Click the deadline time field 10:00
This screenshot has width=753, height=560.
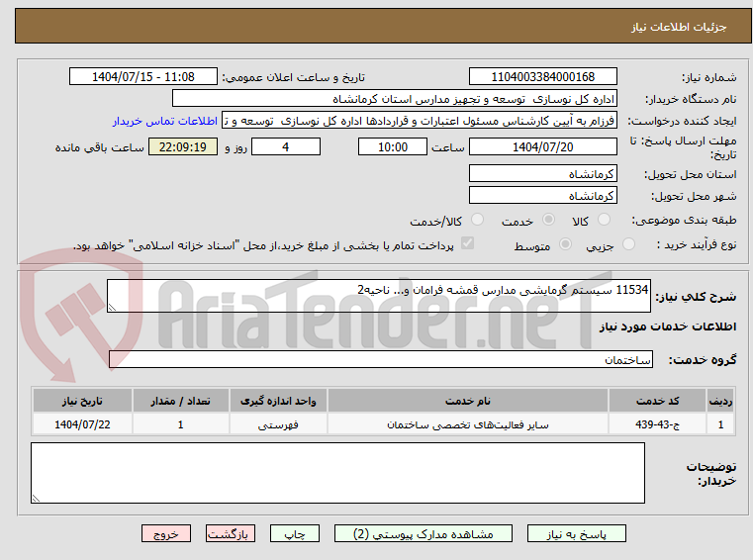[x=393, y=147]
